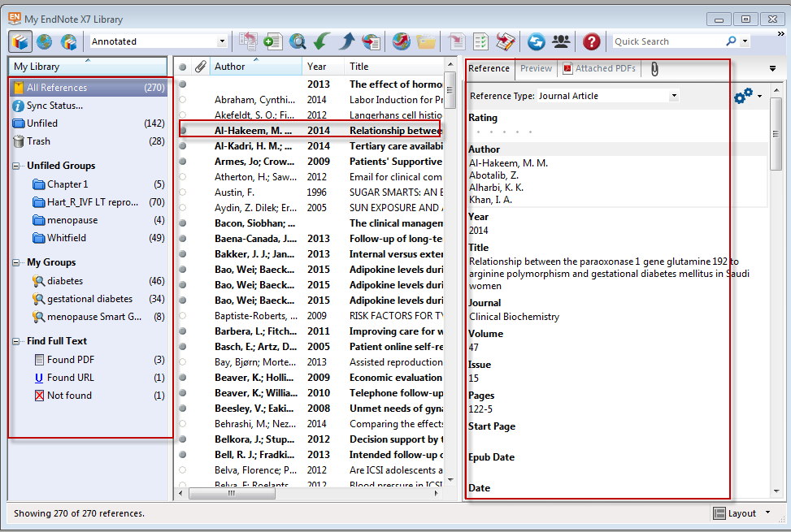Open the Annotated output style dropdown
The width and height of the screenshot is (791, 532).
[x=222, y=41]
